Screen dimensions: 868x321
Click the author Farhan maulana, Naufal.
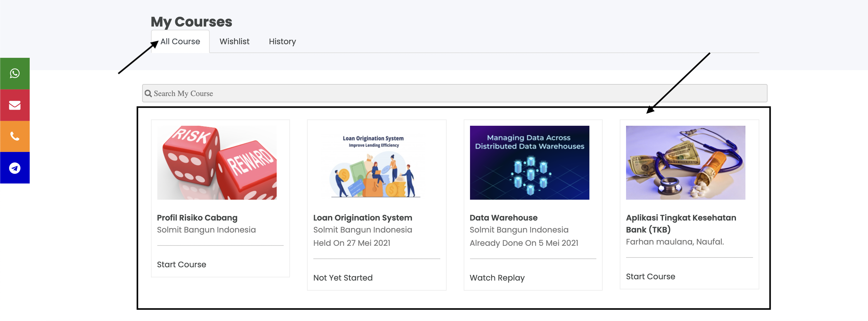coord(675,242)
